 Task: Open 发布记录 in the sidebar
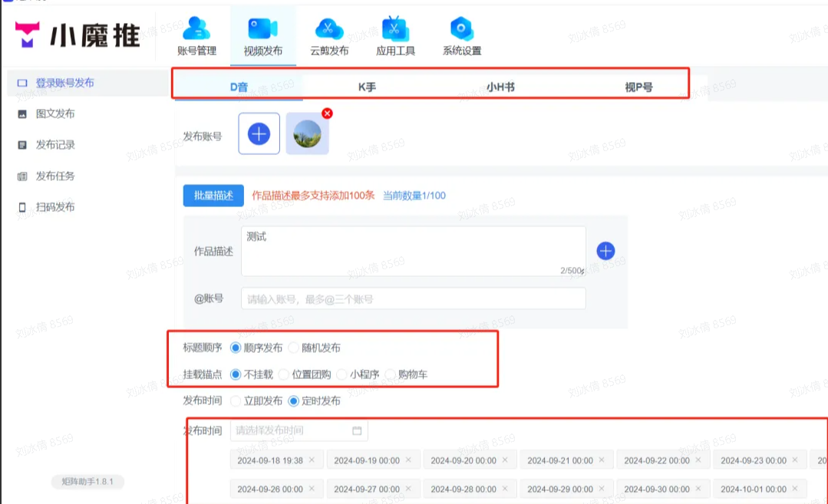54,145
